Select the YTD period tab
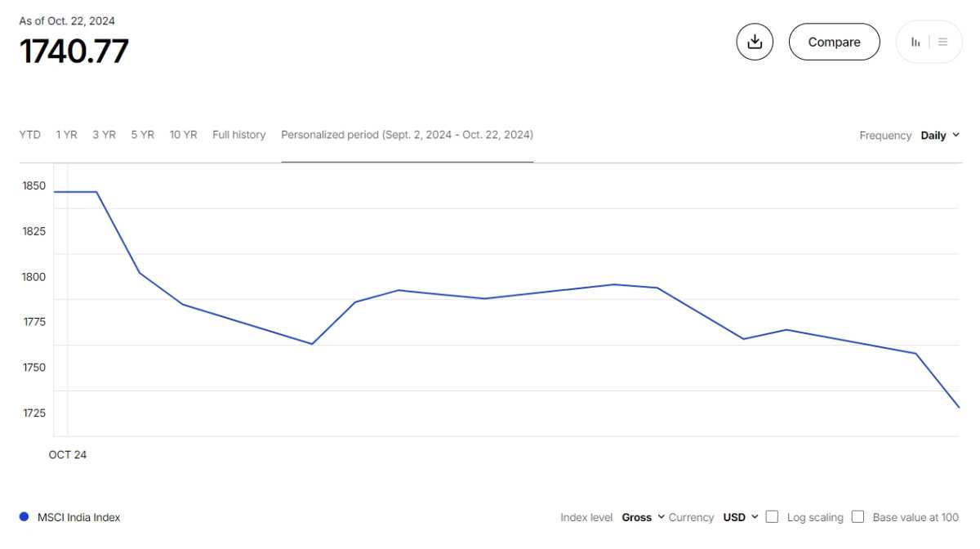Screen dimensions: 980x549 click(x=30, y=135)
